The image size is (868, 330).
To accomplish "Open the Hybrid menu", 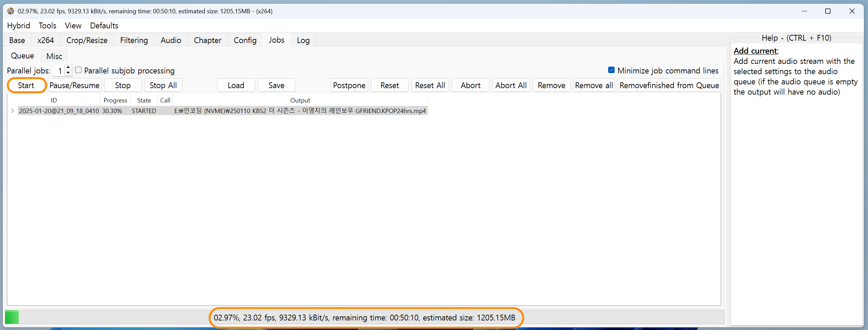I will [x=18, y=26].
